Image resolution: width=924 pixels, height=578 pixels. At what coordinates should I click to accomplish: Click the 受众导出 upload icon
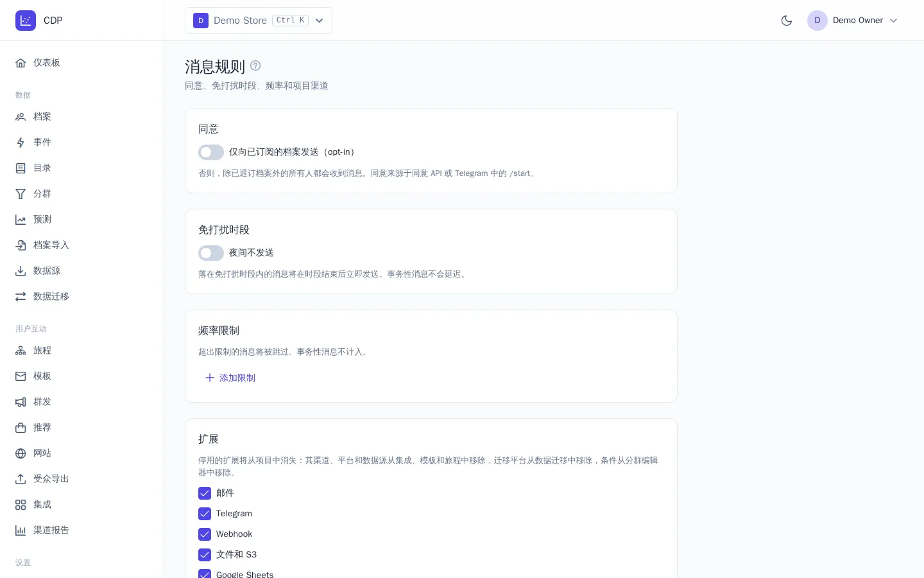21,479
